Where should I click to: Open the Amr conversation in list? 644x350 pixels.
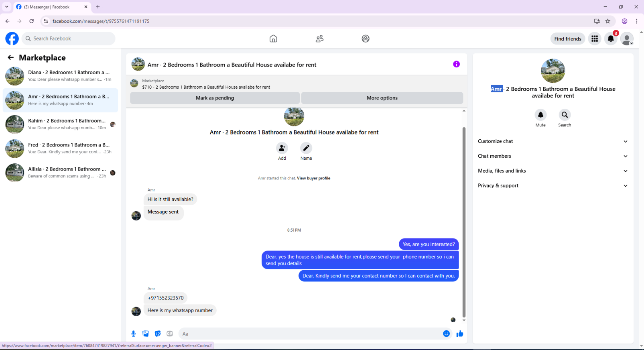60,100
